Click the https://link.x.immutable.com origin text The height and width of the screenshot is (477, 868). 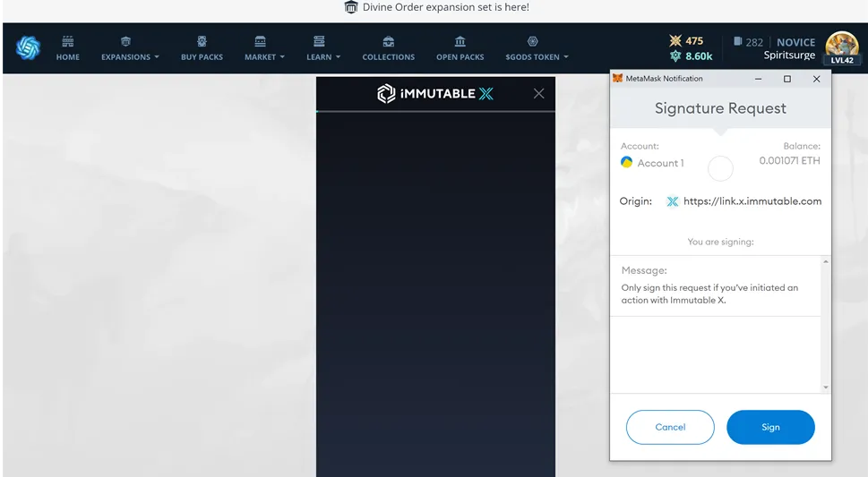752,201
